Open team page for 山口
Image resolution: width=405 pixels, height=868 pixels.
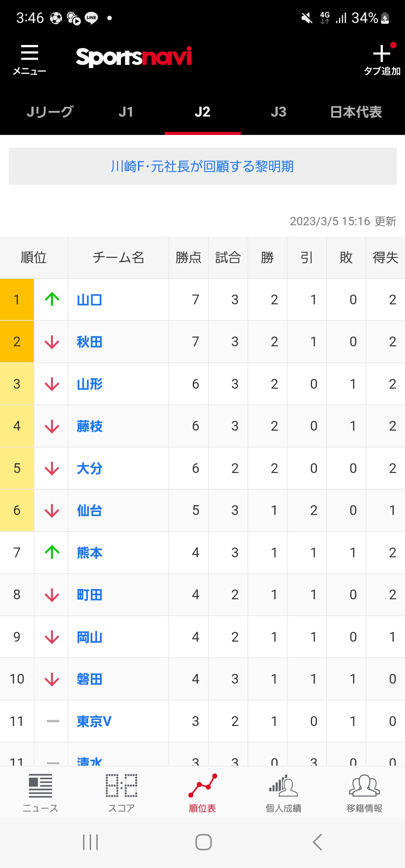tap(90, 300)
